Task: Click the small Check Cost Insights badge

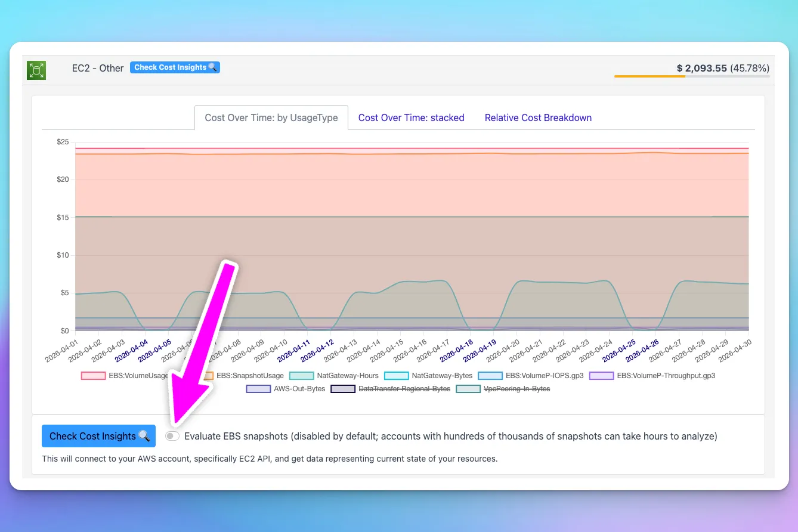Action: point(175,67)
